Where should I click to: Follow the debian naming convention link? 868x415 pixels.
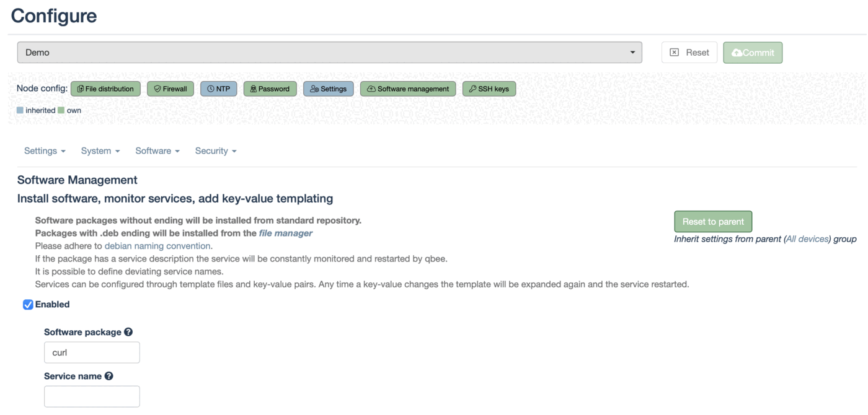(x=157, y=246)
